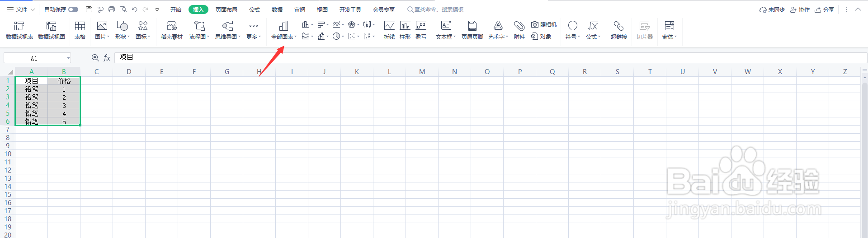This screenshot has height=238, width=868.
Task: Insert a 盈亏 win/loss sparkline
Action: click(x=421, y=30)
